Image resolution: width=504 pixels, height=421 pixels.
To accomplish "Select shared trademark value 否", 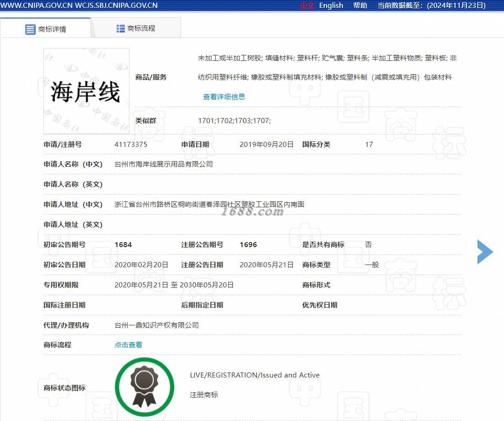I will coord(368,245).
